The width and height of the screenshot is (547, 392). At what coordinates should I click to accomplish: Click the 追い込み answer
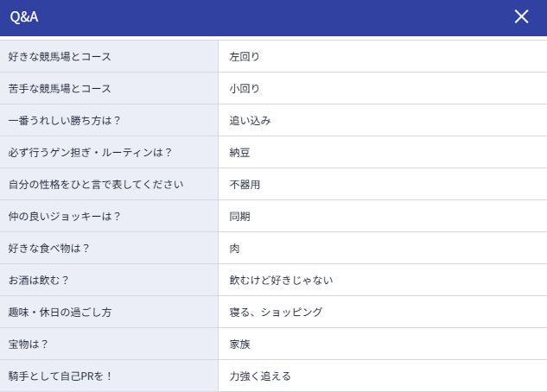click(250, 121)
